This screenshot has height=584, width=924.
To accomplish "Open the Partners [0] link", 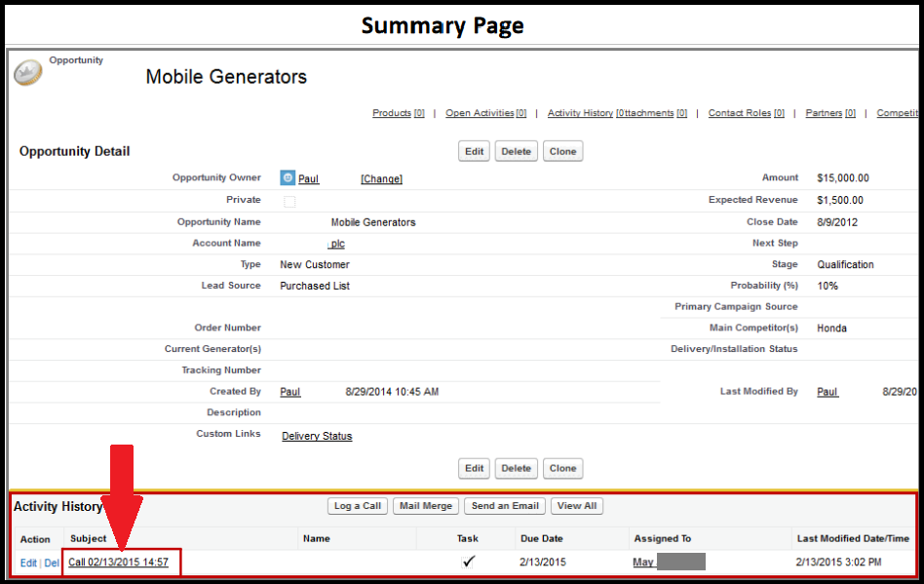I will (x=830, y=112).
